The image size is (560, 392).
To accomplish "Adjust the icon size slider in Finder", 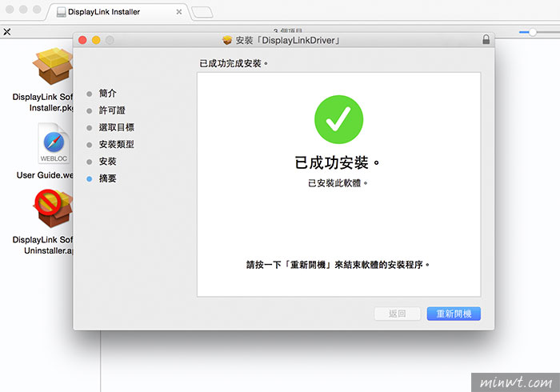I will click(x=533, y=32).
